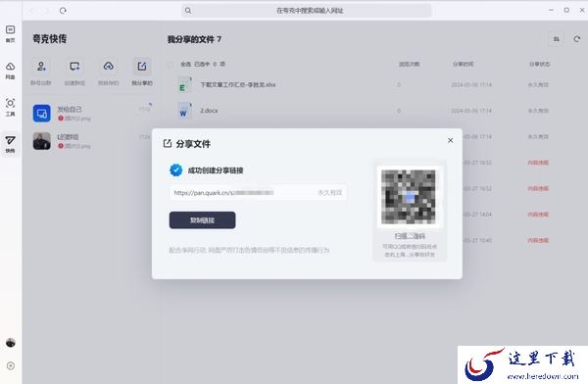Click the QR code image in the dialog
The image size is (588, 384).
click(409, 197)
